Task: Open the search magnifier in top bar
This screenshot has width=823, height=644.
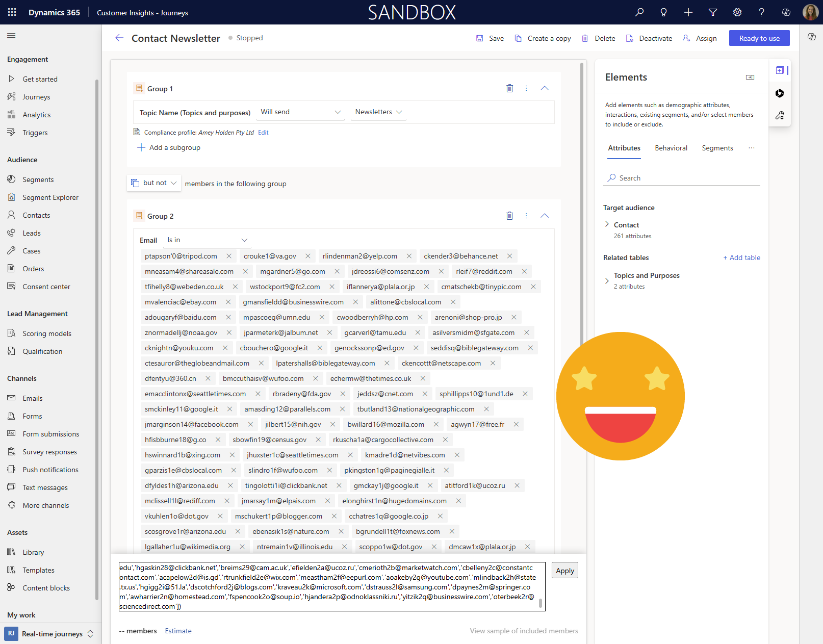Action: pos(639,12)
